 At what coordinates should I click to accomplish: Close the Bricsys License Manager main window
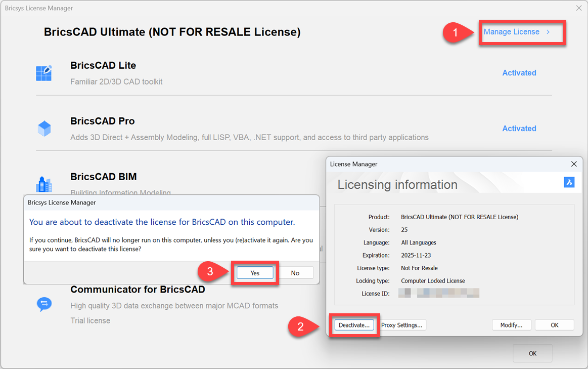tap(578, 8)
